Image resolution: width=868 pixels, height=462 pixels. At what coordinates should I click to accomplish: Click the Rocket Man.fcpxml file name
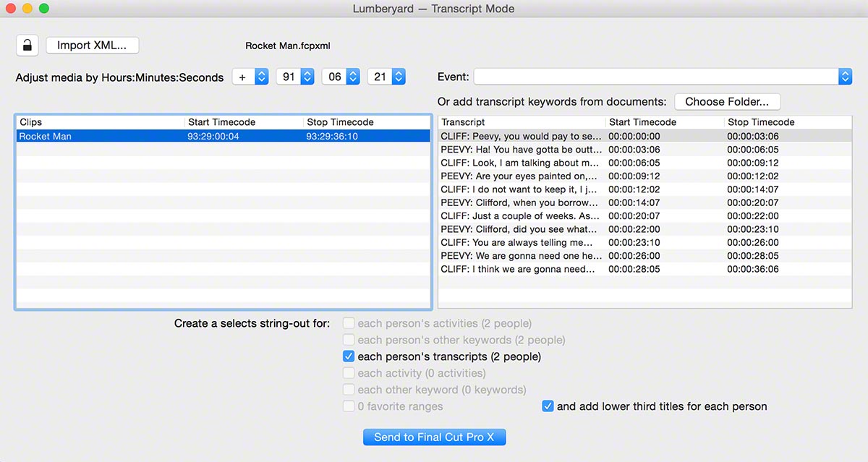coord(288,46)
